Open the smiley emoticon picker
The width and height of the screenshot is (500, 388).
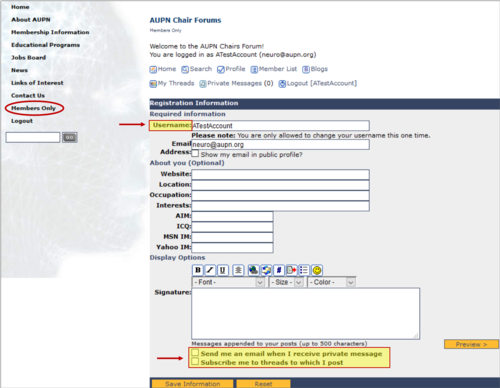pos(317,270)
